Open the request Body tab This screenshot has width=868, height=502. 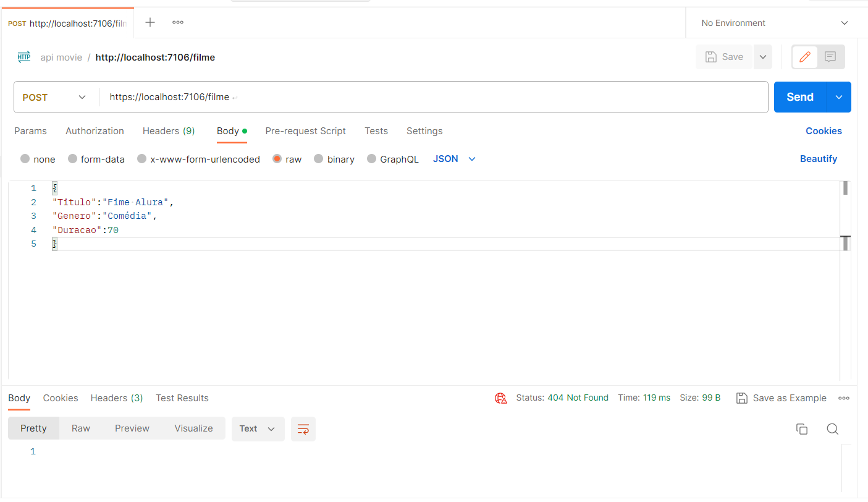232,131
